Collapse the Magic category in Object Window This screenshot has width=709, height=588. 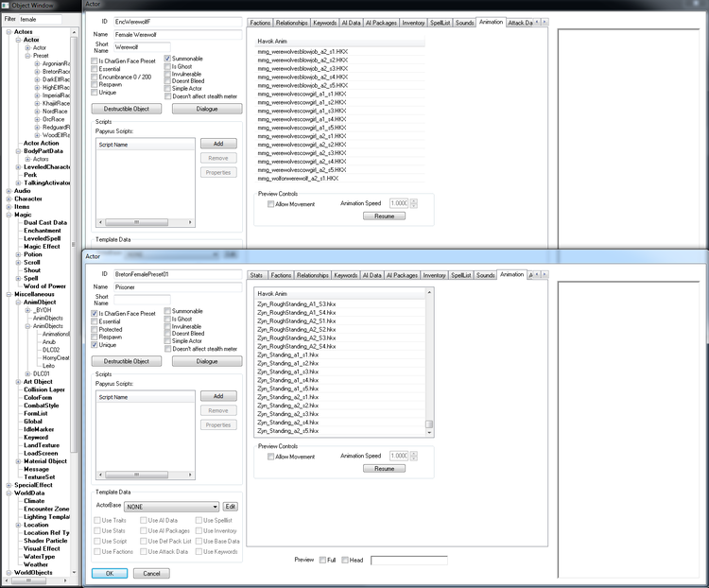9,215
